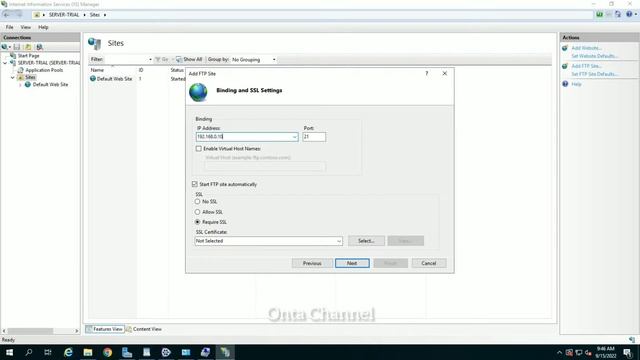
Task: Open Google Chrome from the taskbar
Action: (107, 352)
